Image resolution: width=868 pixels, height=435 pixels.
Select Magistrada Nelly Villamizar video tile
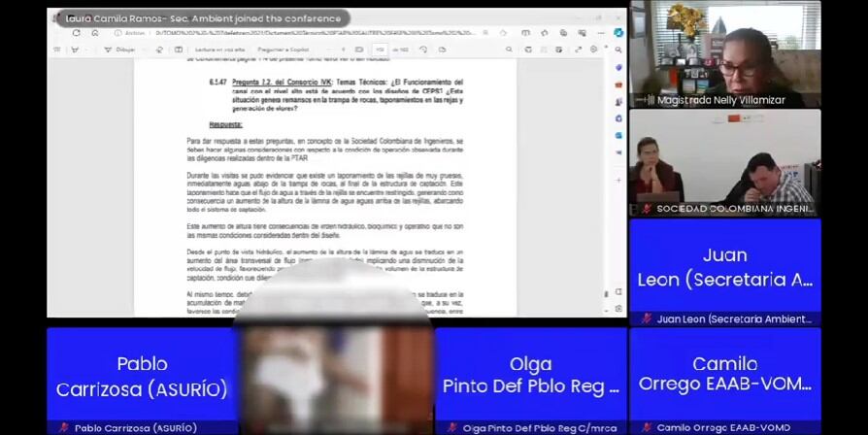pos(725,53)
